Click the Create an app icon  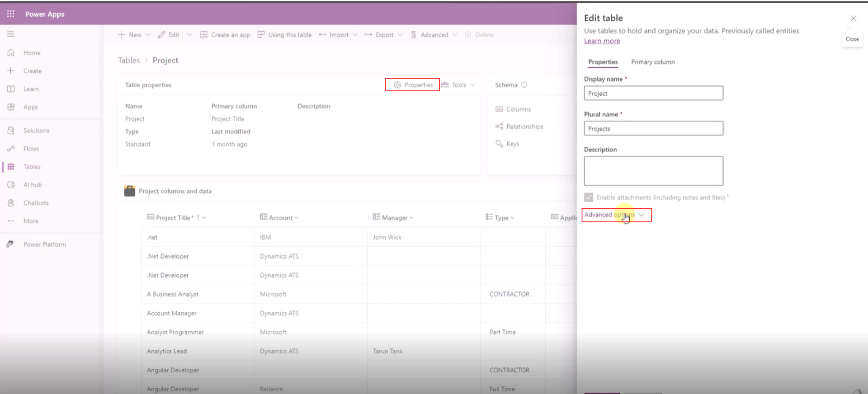tap(204, 35)
